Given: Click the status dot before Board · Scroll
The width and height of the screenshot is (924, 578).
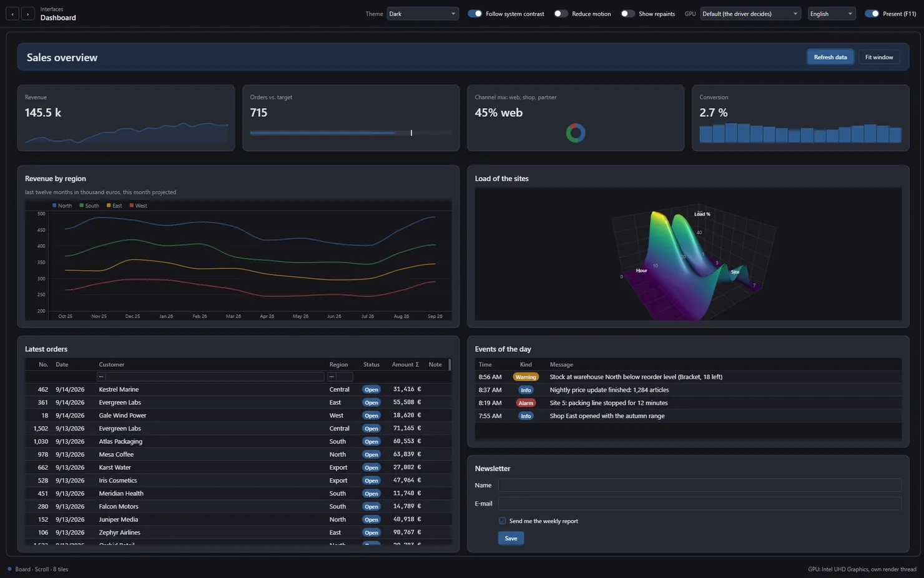Looking at the screenshot, I should (x=9, y=569).
